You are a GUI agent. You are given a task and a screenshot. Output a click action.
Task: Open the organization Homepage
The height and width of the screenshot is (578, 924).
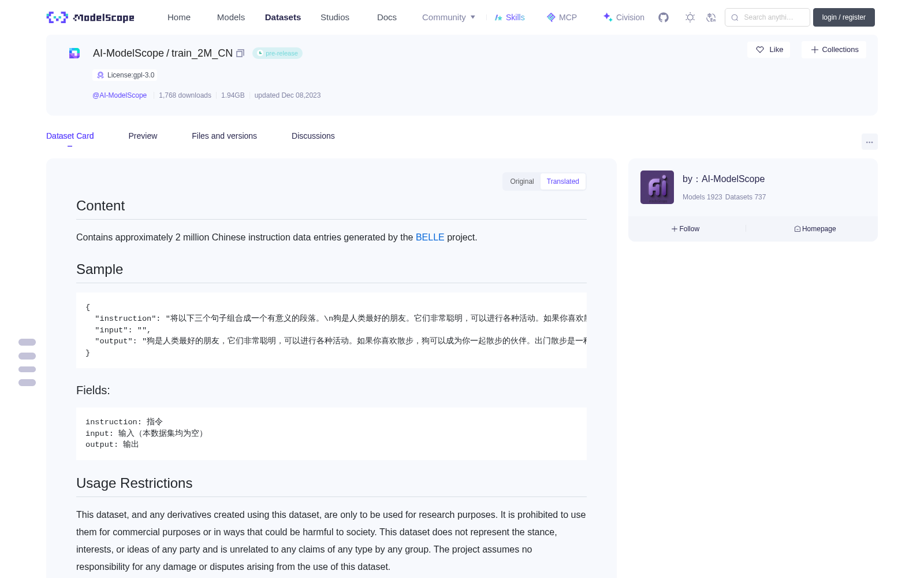pyautogui.click(x=815, y=229)
